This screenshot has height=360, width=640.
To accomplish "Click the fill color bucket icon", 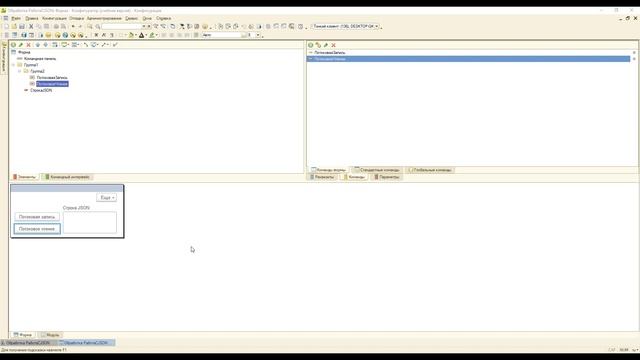I will [x=131, y=36].
